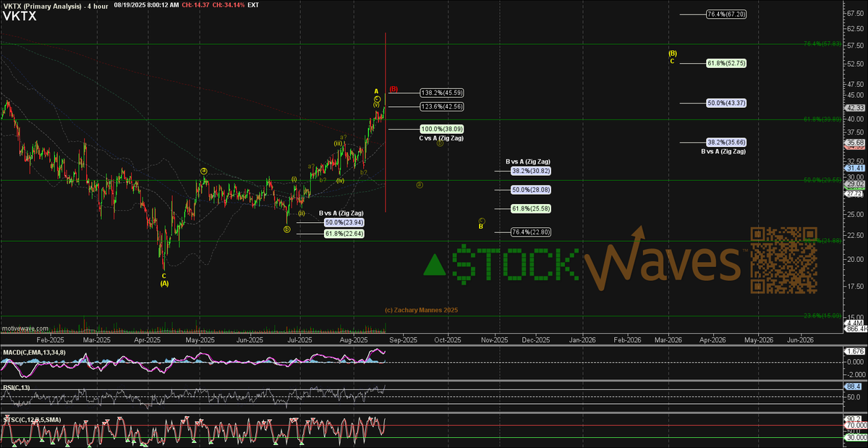Viewport: 868px width, 448px height.
Task: Select the 50.0%(23.94) retracement label
Action: click(x=343, y=222)
